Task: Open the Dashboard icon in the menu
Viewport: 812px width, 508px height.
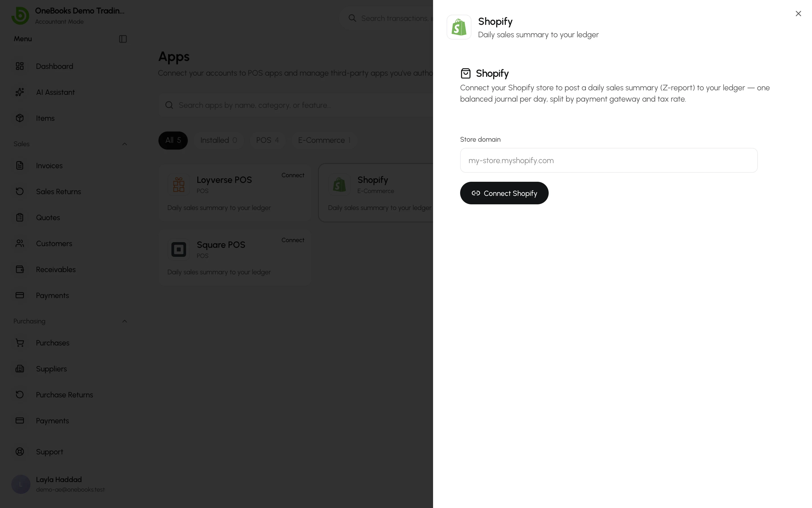Action: [x=20, y=66]
